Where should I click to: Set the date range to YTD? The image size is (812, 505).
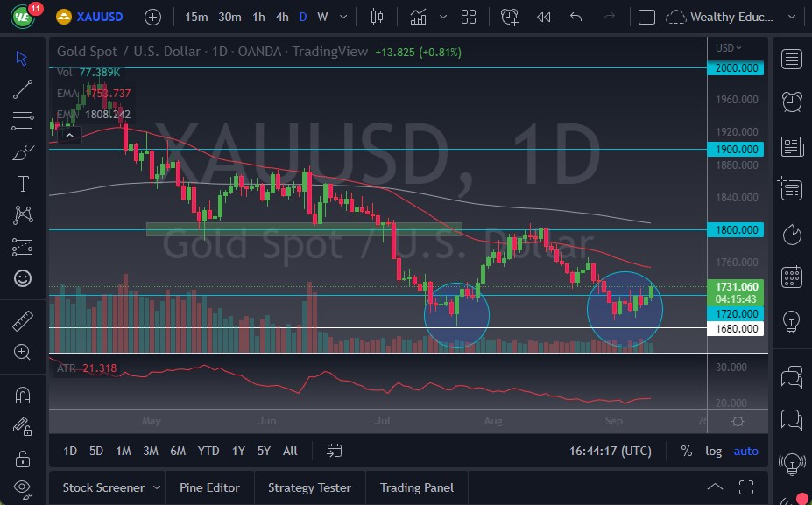pos(208,451)
